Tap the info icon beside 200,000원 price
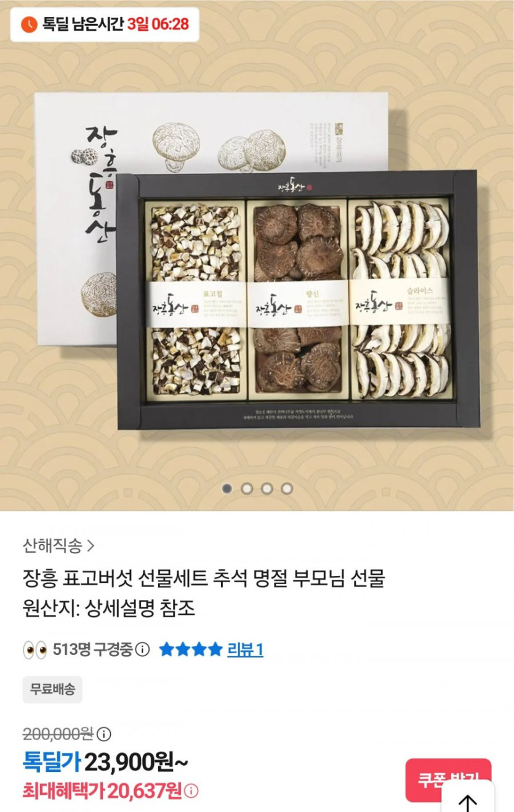This screenshot has width=514, height=812. 104,734
